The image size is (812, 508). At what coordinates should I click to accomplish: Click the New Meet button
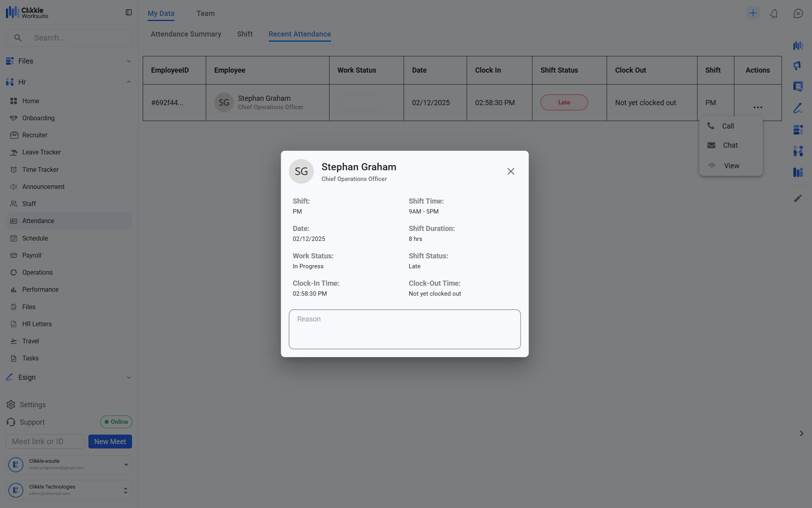tap(110, 441)
